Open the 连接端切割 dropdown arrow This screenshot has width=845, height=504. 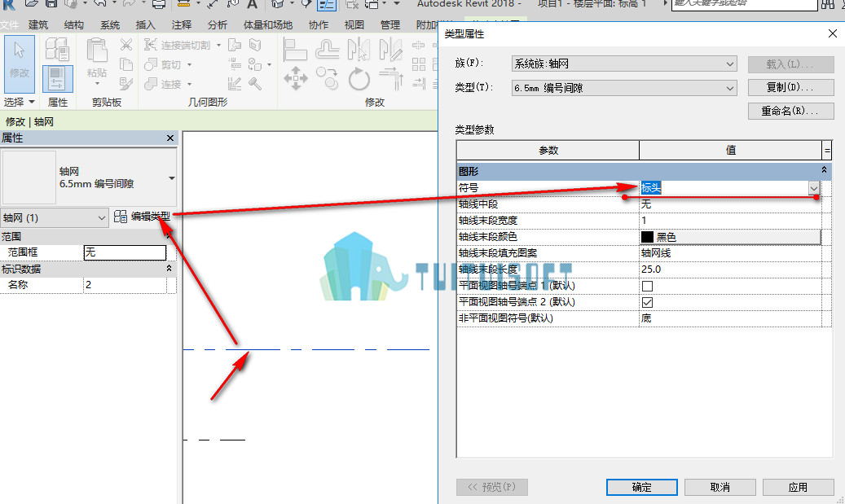[218, 46]
